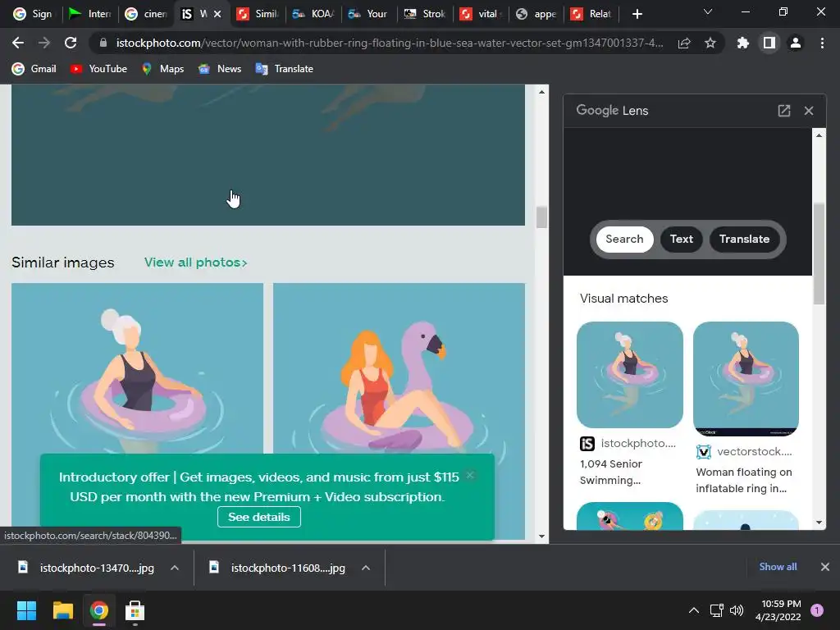Close the Google Lens side panel
This screenshot has width=840, height=630.
tap(808, 111)
